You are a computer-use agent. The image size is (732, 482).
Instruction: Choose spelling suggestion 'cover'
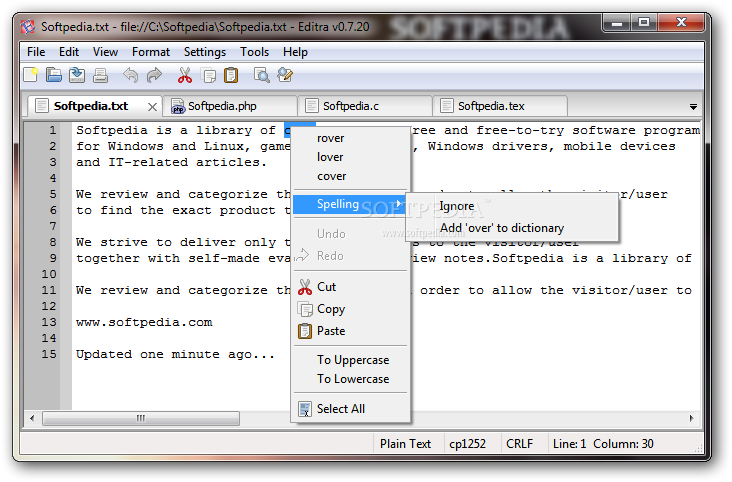point(350,177)
